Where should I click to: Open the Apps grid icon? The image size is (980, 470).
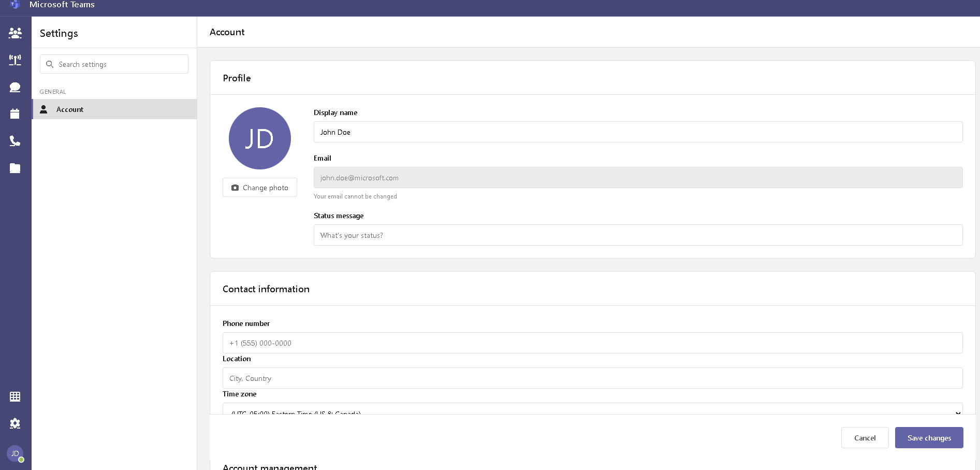click(x=15, y=396)
